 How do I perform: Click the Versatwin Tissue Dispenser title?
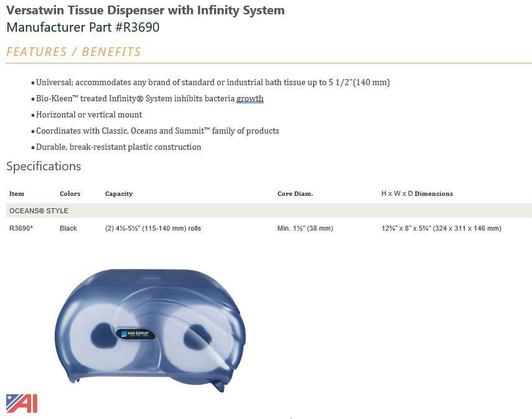coord(146,10)
